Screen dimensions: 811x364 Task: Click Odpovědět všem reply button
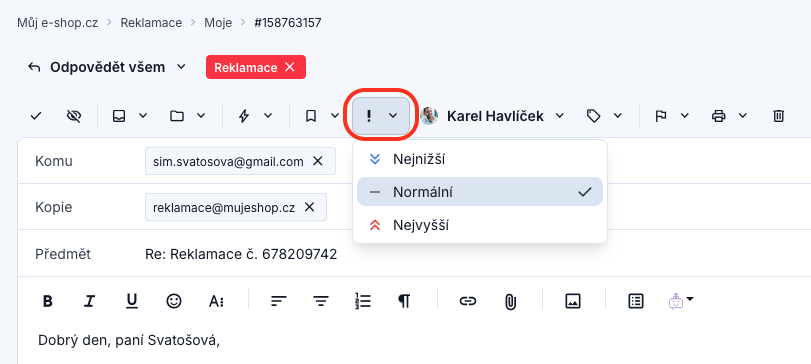pyautogui.click(x=97, y=67)
